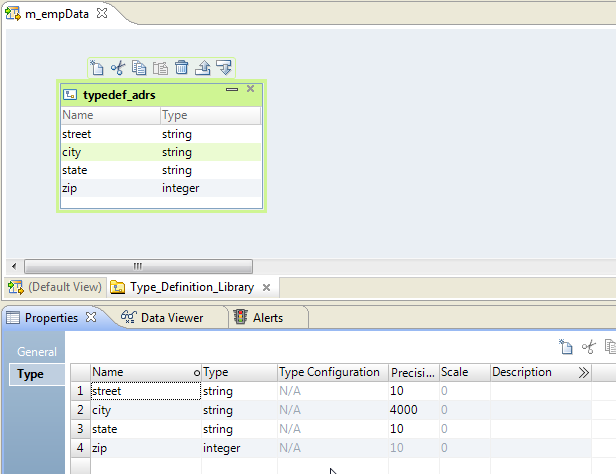Click the Cut scissors icon above typedef_adrs

pyautogui.click(x=117, y=68)
